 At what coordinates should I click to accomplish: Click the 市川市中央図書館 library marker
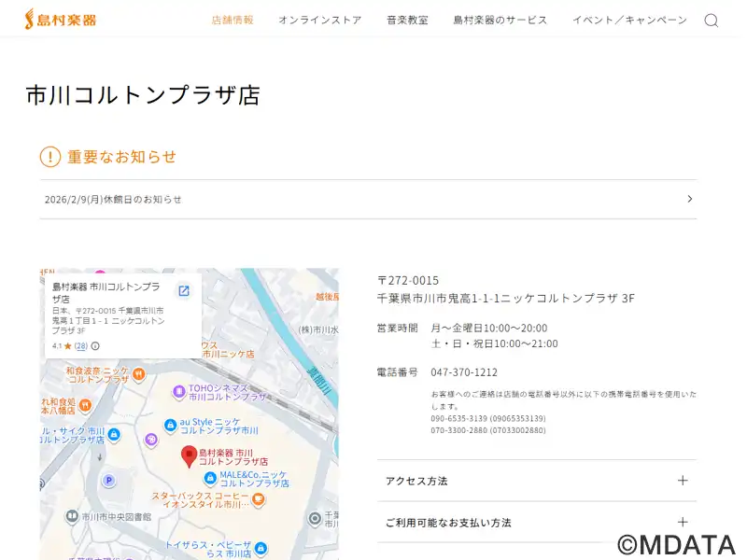(x=71, y=516)
